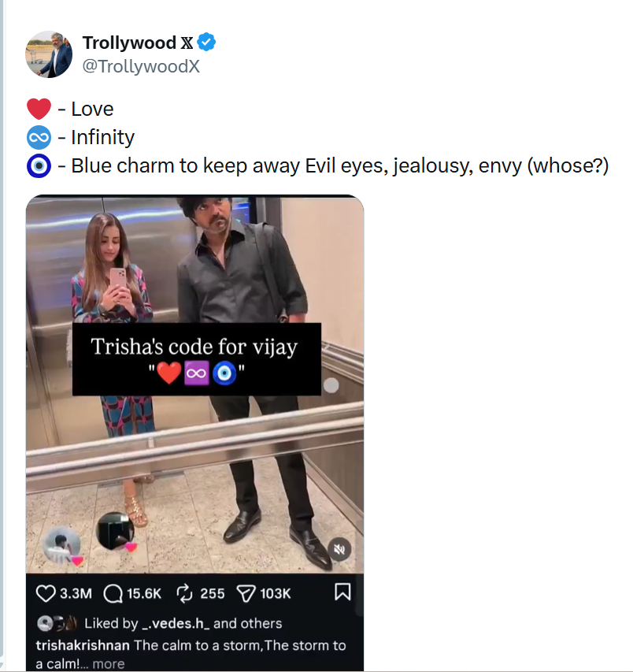Screen dimensions: 633x672
Task: Toggle the bookmark save icon
Action: coord(342,592)
